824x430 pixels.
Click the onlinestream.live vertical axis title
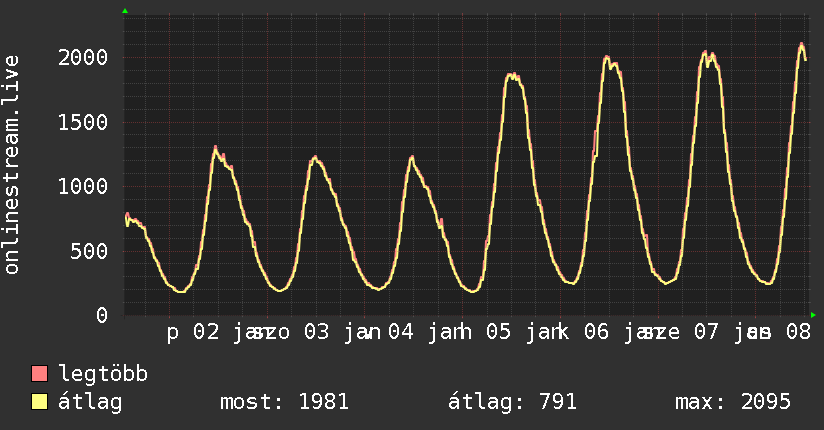coord(12,165)
